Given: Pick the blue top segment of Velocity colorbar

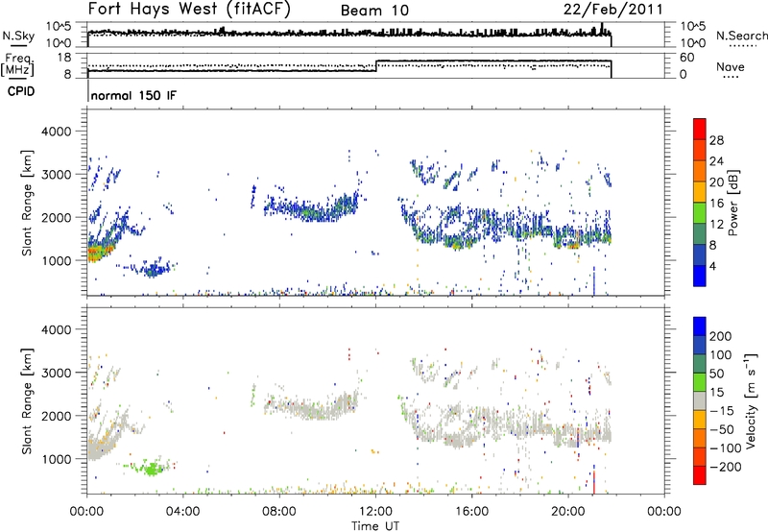Looking at the screenshot, I should pyautogui.click(x=700, y=326).
